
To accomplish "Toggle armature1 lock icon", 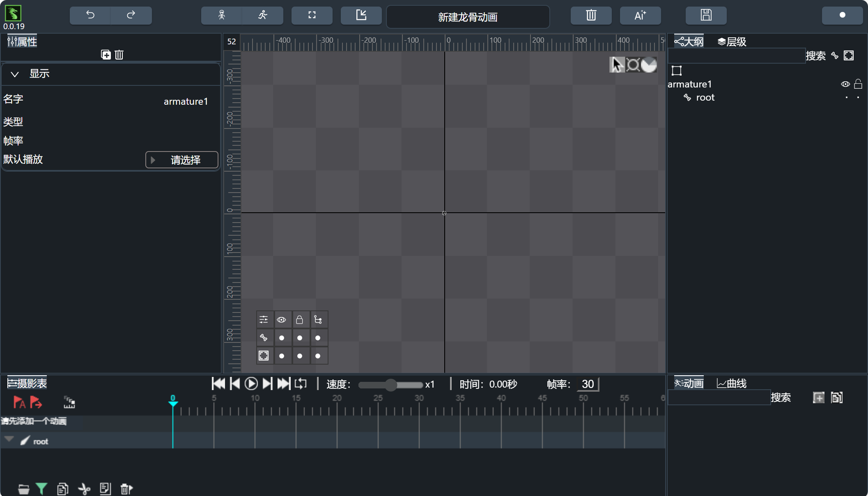I will coord(858,84).
